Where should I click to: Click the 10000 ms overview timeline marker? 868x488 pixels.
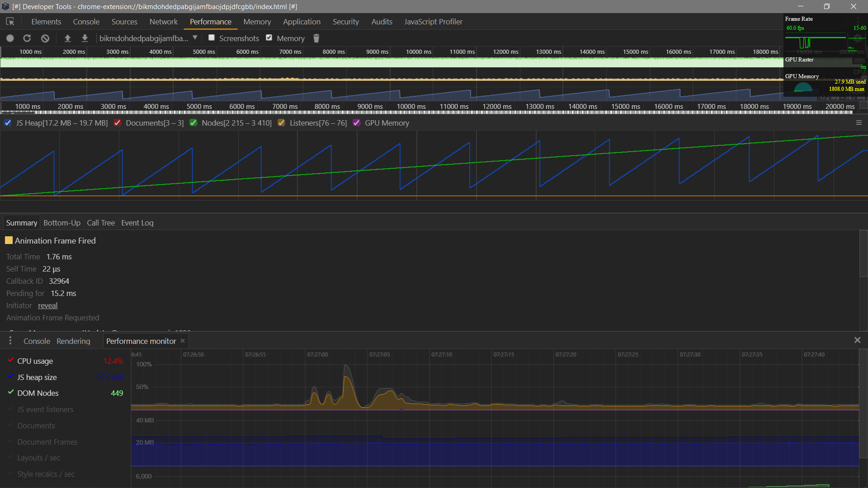[x=419, y=52]
